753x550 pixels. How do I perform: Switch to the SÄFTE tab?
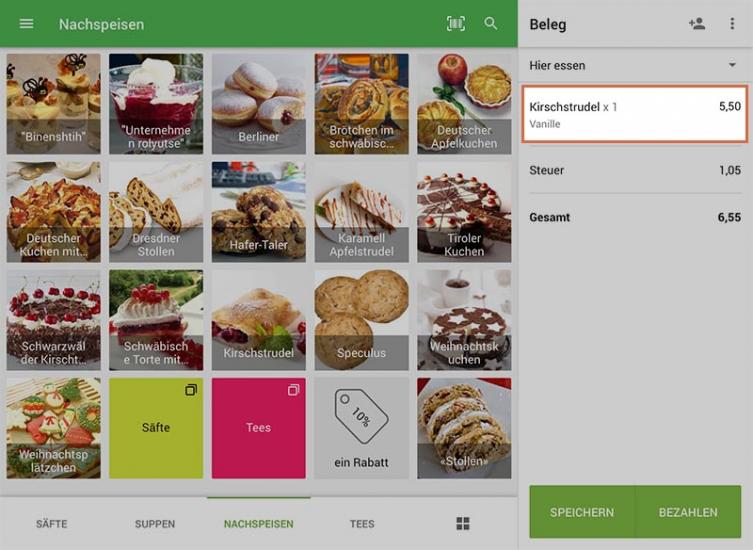(x=51, y=524)
